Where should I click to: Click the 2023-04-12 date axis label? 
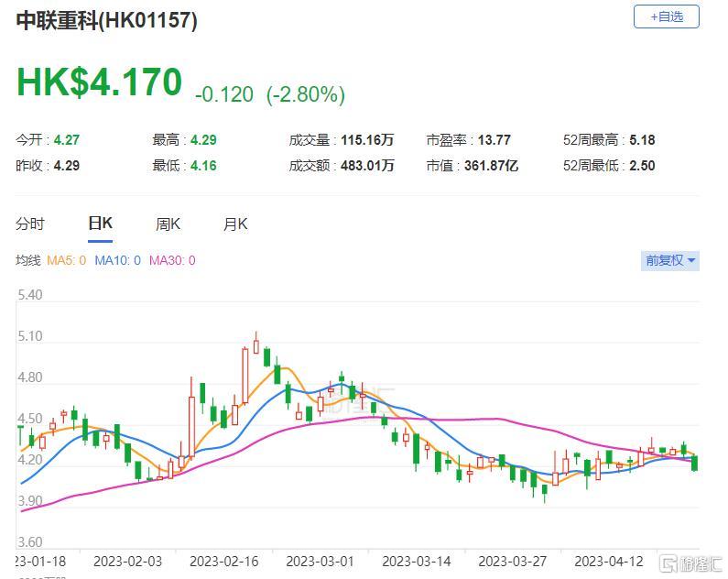[x=609, y=562]
